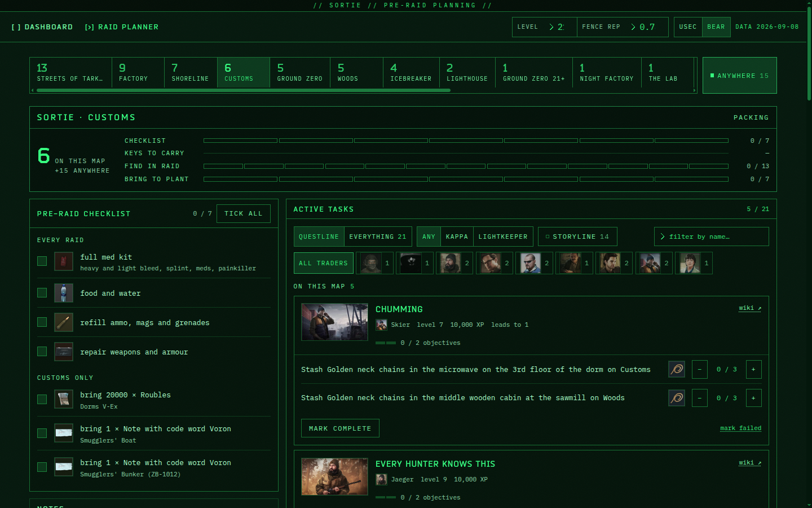
Task: Click the filter by name field
Action: pyautogui.click(x=712, y=237)
